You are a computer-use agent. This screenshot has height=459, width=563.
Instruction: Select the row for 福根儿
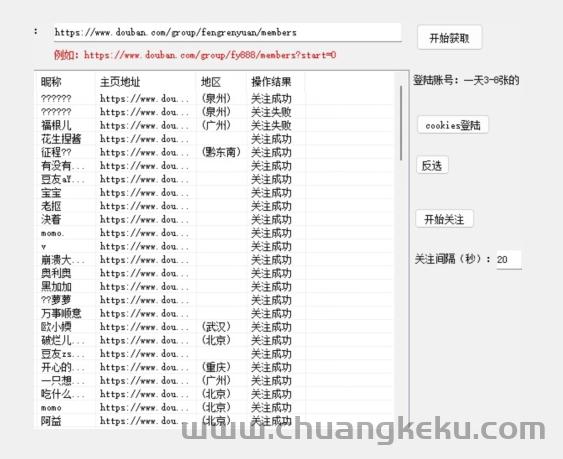pyautogui.click(x=214, y=125)
